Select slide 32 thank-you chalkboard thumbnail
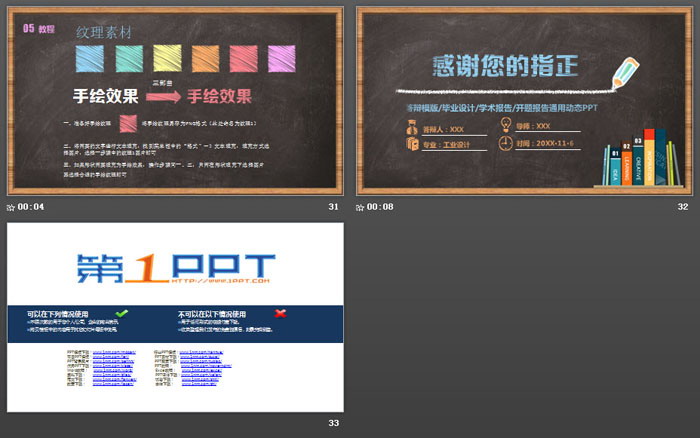The height and width of the screenshot is (438, 700). click(x=524, y=101)
